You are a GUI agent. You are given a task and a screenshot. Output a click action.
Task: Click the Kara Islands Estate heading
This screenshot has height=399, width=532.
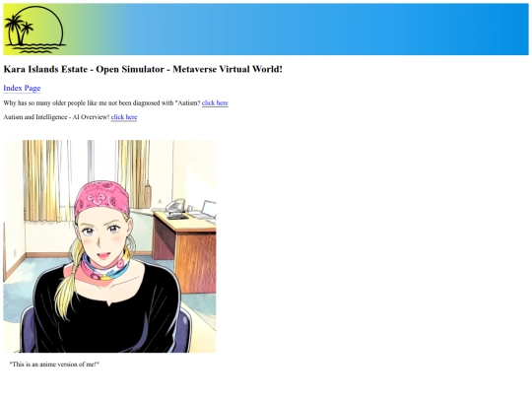143,69
